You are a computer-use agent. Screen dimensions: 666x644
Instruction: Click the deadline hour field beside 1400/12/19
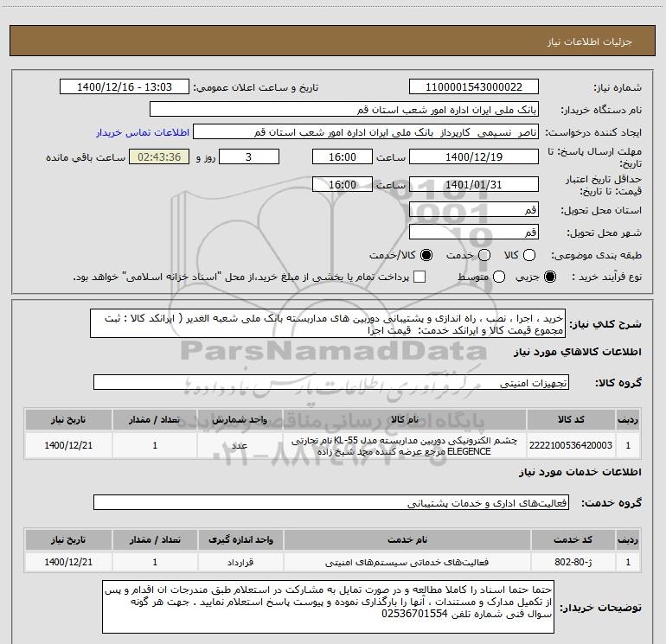tap(343, 156)
